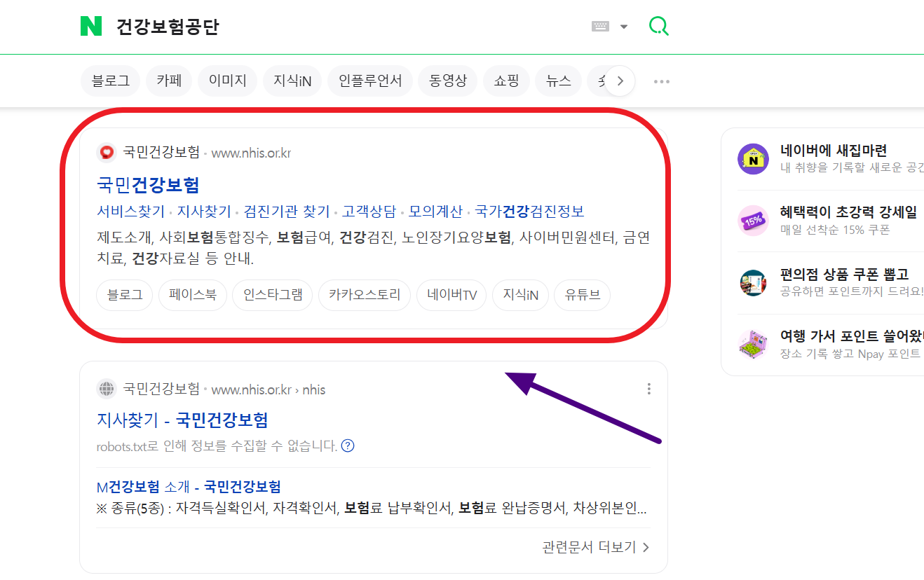Switch to the 동영상 search tab
This screenshot has height=580, width=924.
coord(448,81)
